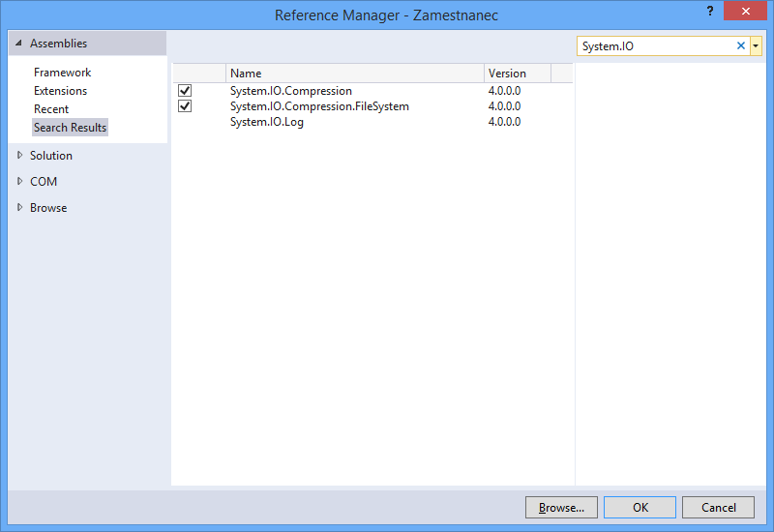
Task: Select System.IO.Compression.FileSystem name text
Action: (x=319, y=106)
